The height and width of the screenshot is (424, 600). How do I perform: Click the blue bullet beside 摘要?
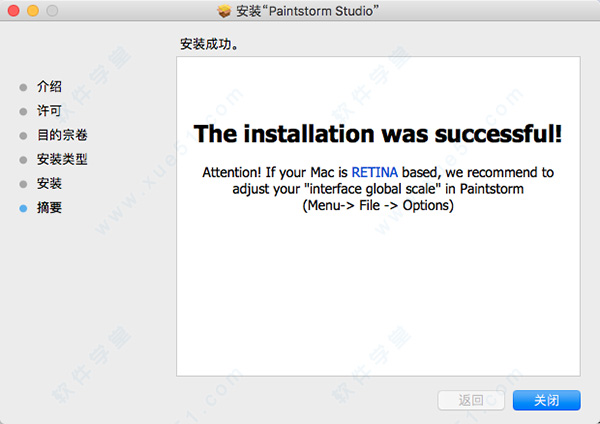23,208
